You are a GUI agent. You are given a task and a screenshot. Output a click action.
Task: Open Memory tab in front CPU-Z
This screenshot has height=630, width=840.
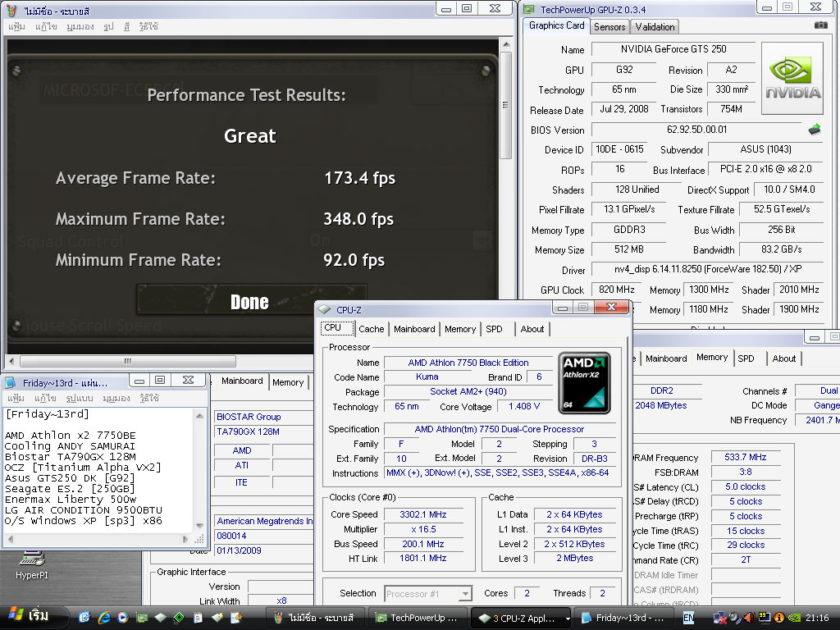[459, 329]
